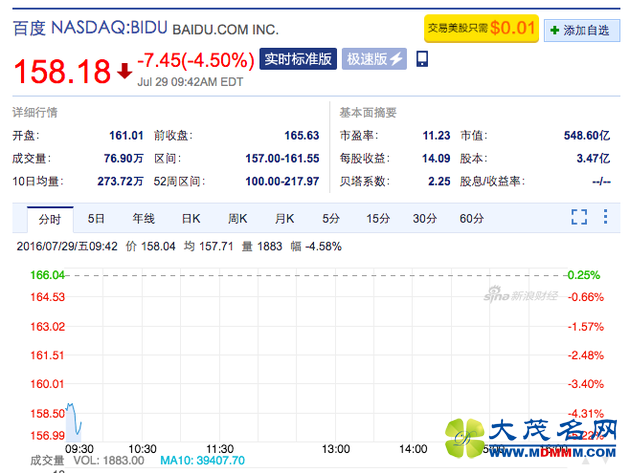Click the chart info line 2016/07/29/五09:42
Screen dimensions: 630x473
(x=67, y=246)
